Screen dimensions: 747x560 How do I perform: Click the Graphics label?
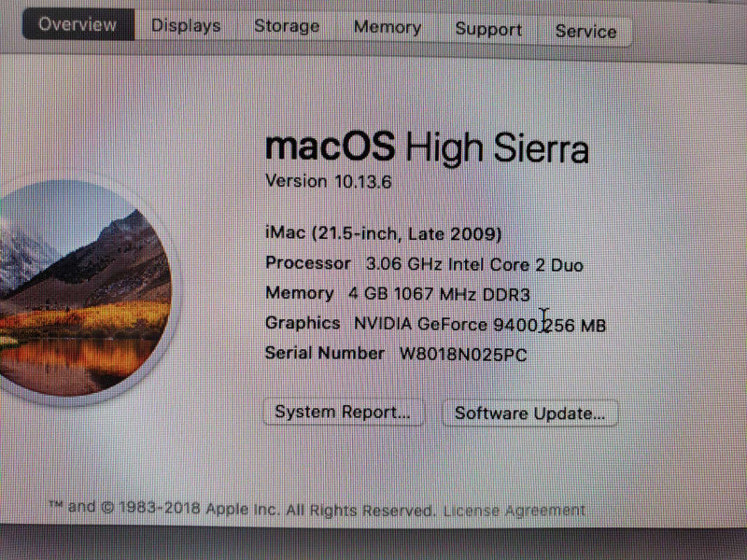303,323
